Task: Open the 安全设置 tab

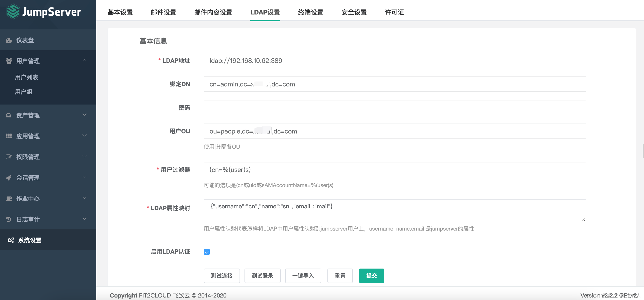Action: point(354,12)
